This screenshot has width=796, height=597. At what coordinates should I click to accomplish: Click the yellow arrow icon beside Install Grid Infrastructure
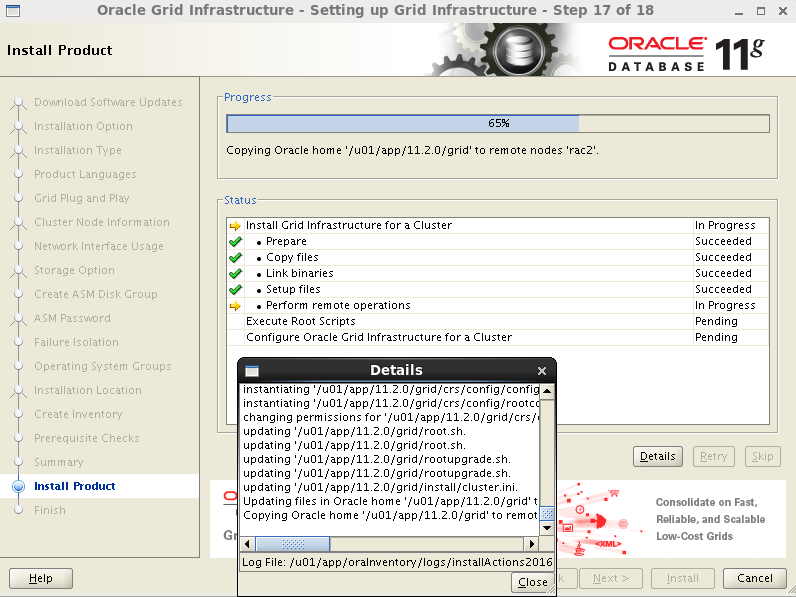[x=235, y=225]
